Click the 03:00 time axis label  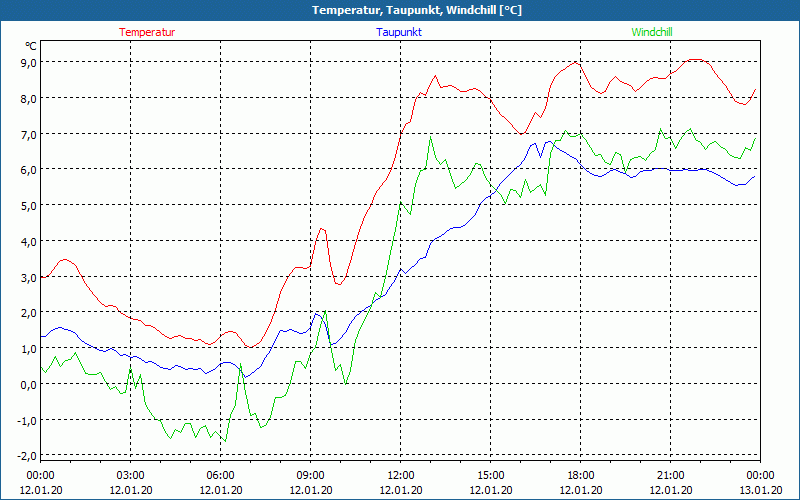(131, 476)
